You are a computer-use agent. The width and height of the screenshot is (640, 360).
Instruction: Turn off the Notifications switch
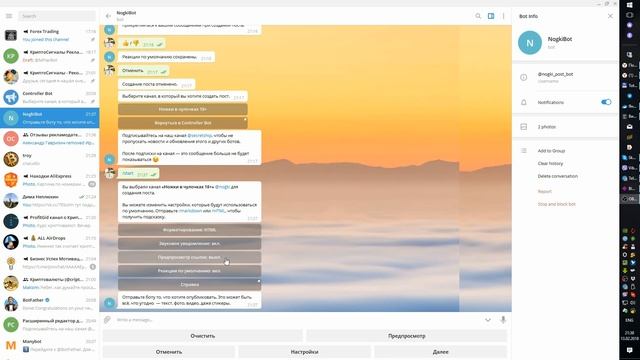click(x=606, y=102)
